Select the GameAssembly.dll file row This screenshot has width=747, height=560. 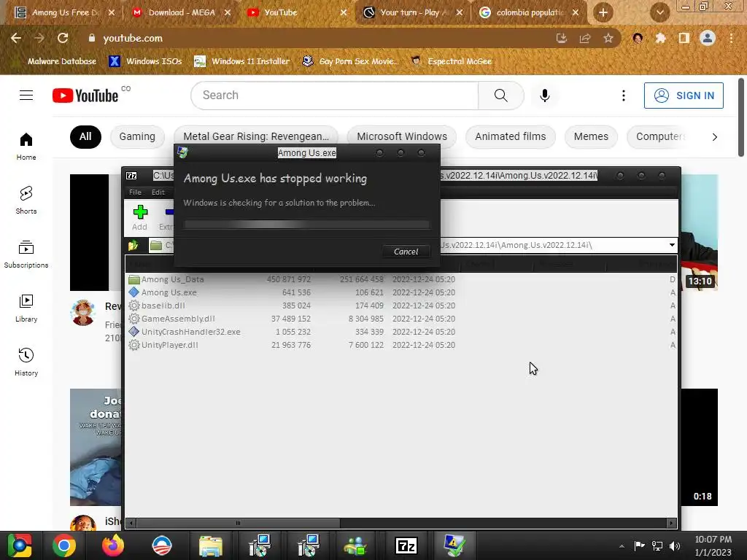coord(400,319)
